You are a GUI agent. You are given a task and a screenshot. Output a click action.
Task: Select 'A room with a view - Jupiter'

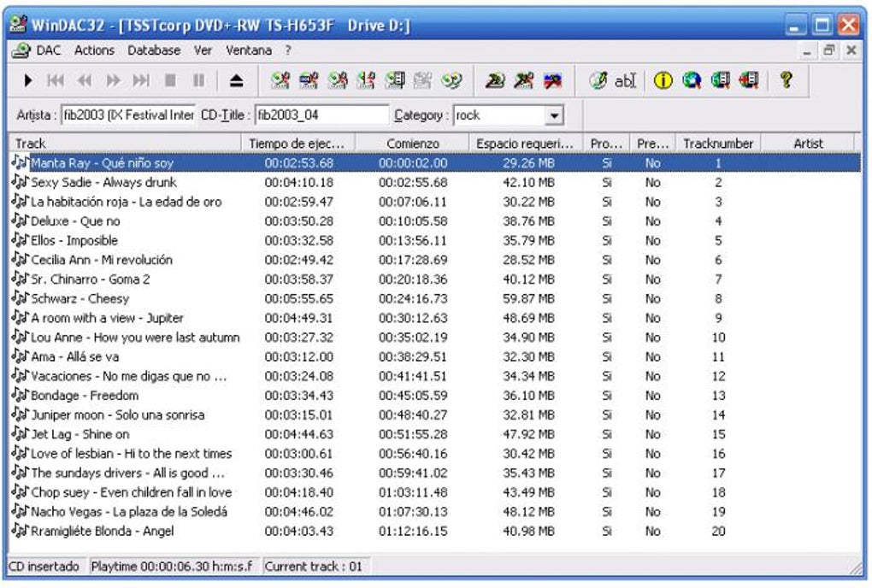107,318
